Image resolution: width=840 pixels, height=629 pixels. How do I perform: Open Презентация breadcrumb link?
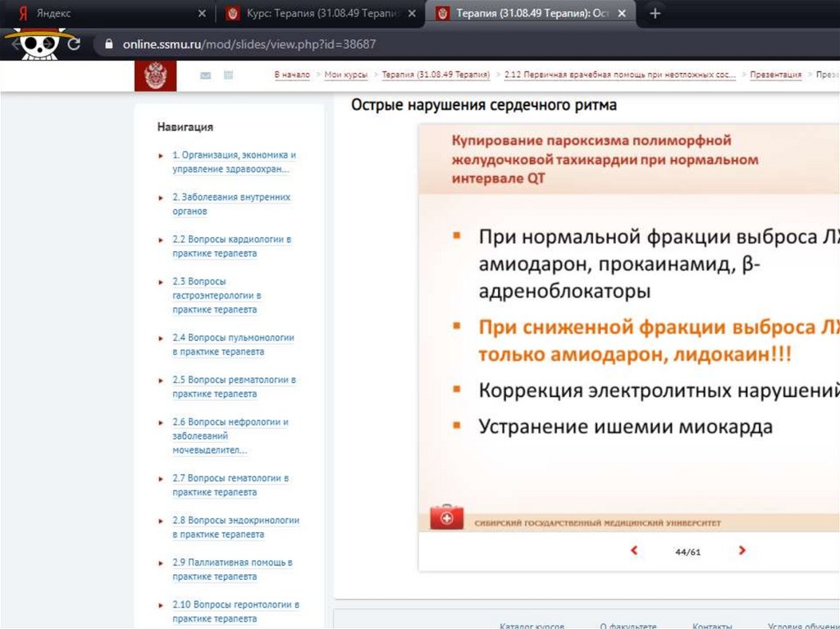(x=776, y=75)
